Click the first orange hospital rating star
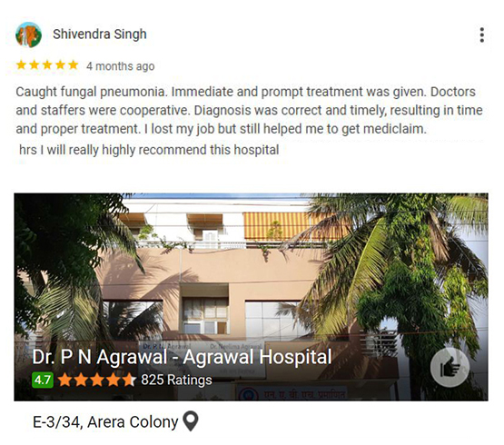 coord(64,380)
